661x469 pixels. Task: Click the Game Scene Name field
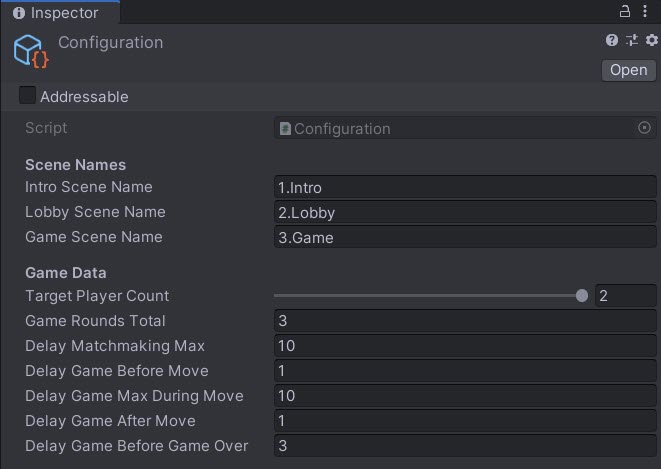[465, 237]
